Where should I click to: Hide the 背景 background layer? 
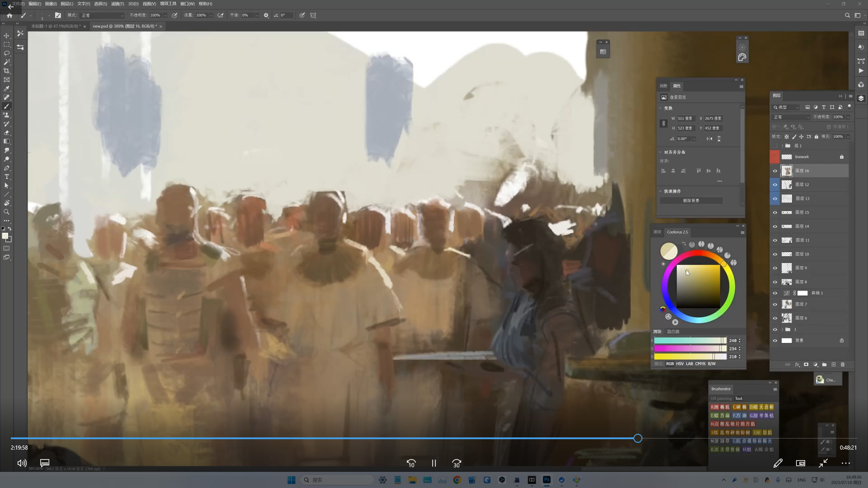click(x=775, y=341)
